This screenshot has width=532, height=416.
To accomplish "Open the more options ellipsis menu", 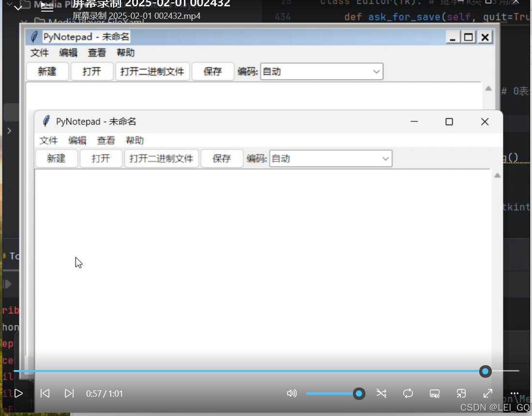I will 515,393.
